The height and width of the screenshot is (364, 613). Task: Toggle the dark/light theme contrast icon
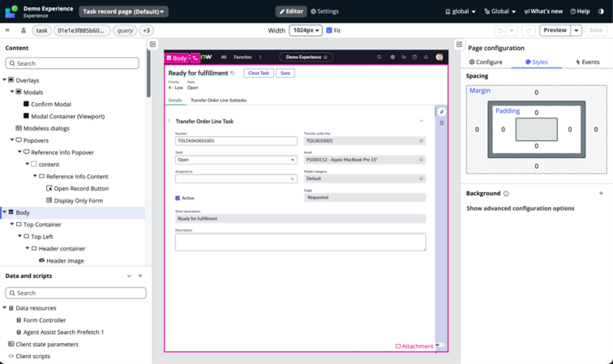point(601,11)
